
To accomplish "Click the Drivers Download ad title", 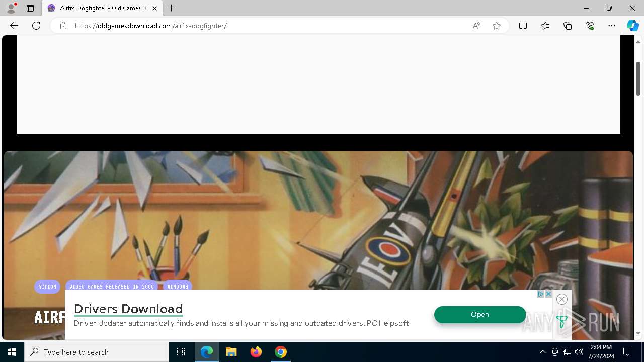I will (x=128, y=309).
